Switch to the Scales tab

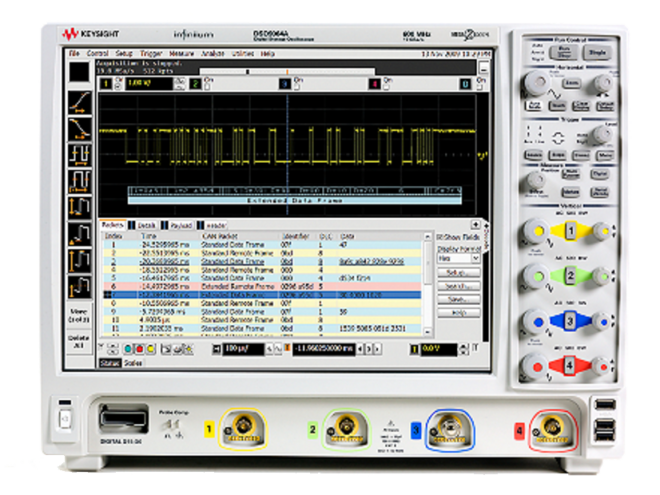click(133, 363)
